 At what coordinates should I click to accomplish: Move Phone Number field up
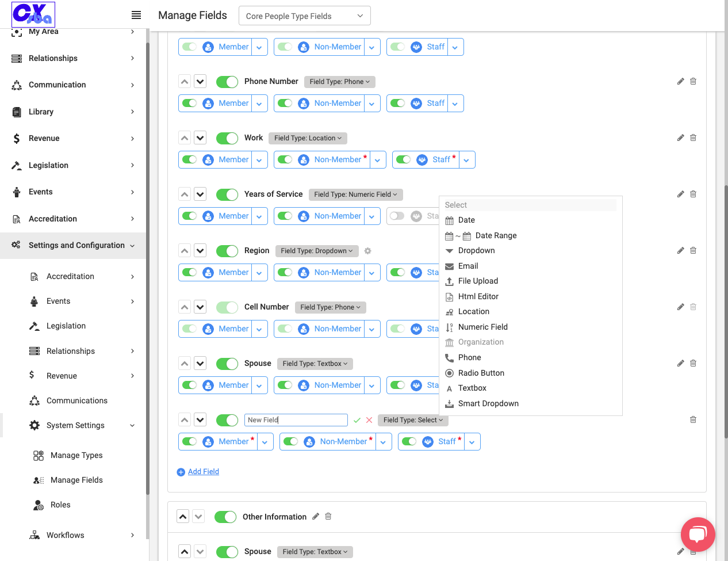pos(185,81)
